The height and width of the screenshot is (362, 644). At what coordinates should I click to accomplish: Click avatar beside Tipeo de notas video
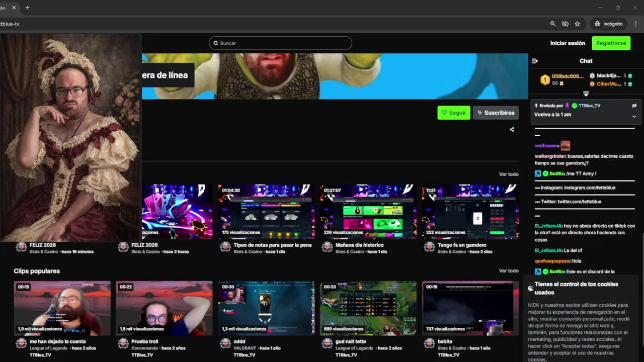[225, 247]
